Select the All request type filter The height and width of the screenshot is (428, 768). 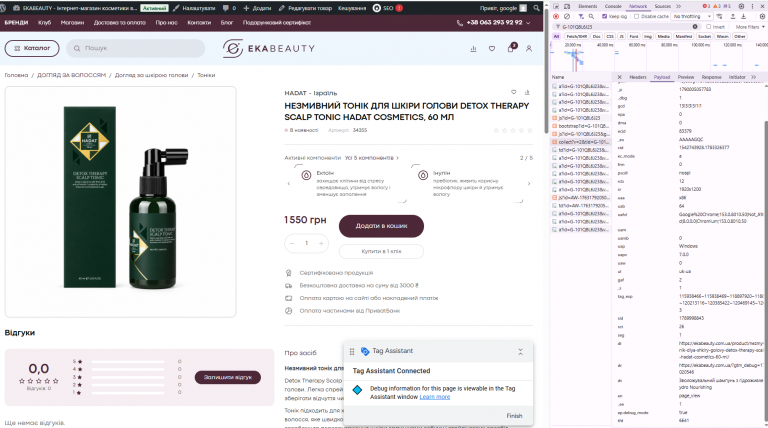coord(556,36)
